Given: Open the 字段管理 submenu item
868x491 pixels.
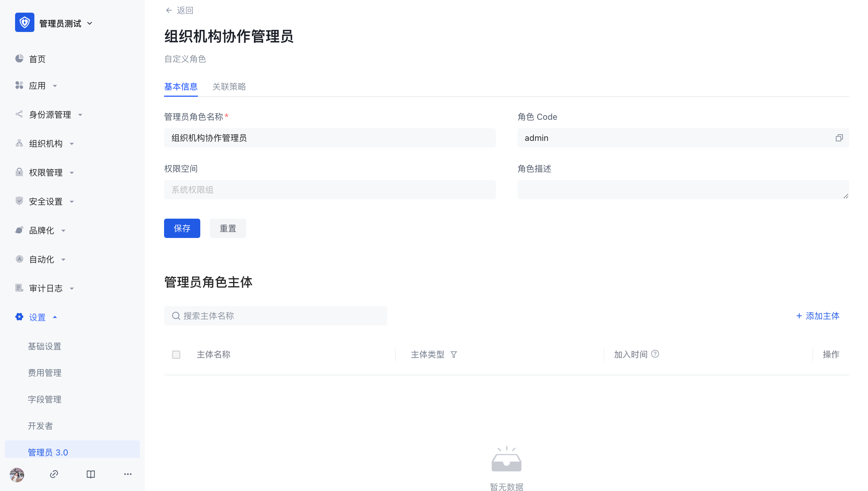Looking at the screenshot, I should pos(45,399).
